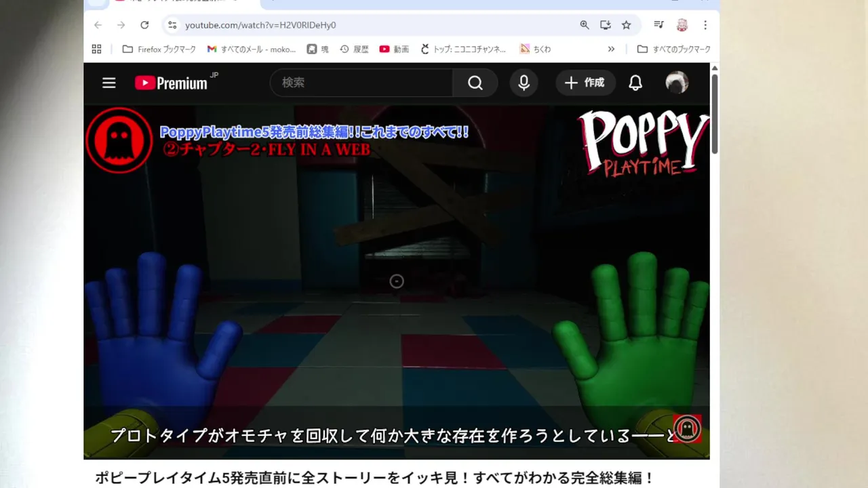Open the apps grid icon in bookmarks bar

[x=96, y=49]
